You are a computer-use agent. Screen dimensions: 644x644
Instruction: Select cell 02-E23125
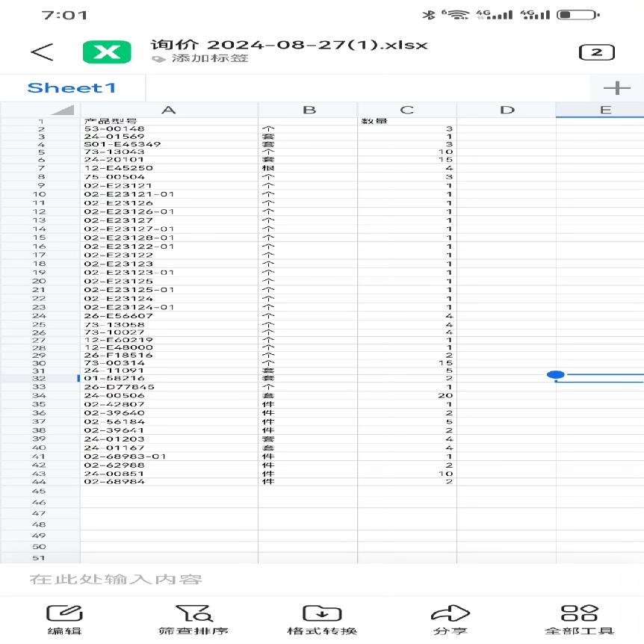point(169,281)
